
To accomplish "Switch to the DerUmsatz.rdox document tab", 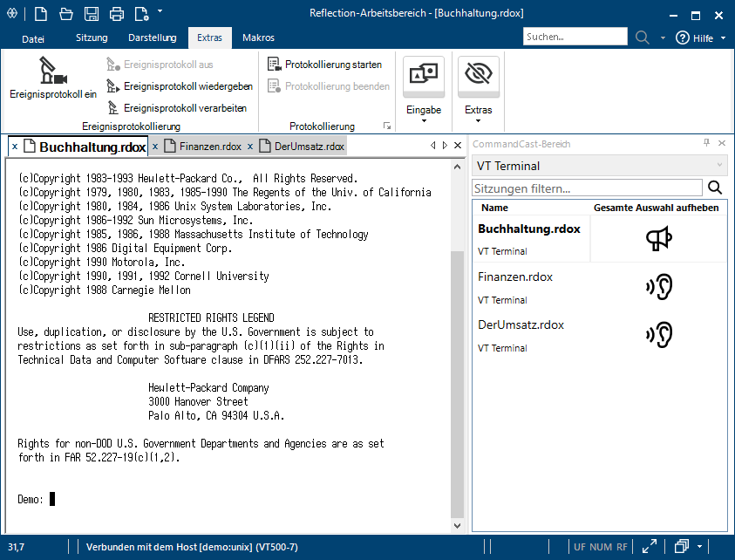I will point(302,147).
